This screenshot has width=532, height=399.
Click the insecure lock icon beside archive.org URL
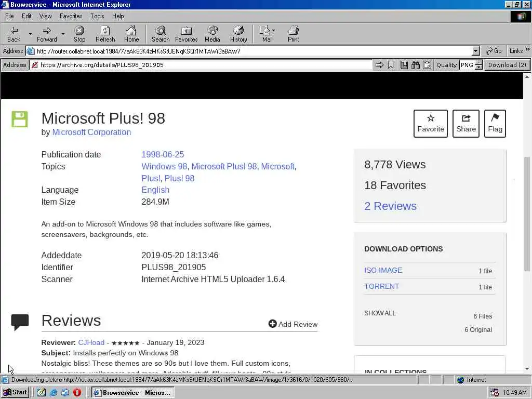(x=35, y=65)
